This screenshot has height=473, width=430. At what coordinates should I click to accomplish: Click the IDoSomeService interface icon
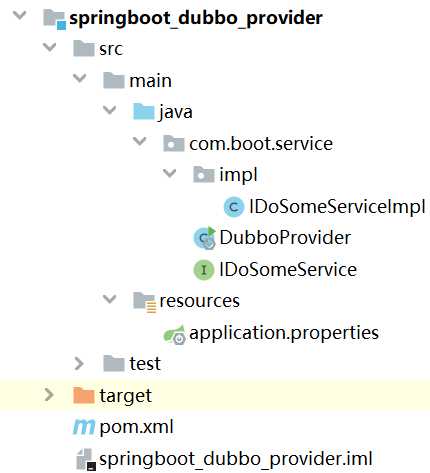203,269
